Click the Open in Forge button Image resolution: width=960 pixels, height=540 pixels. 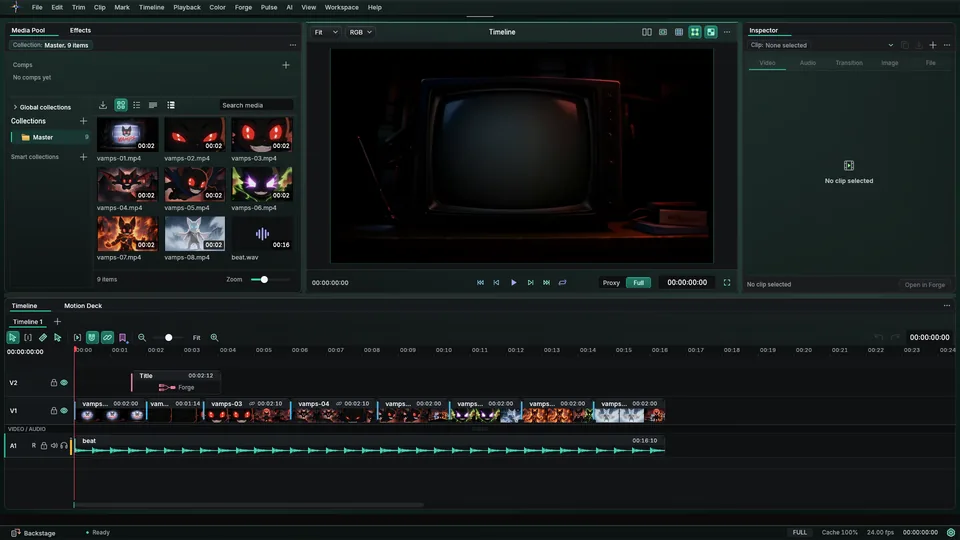(x=924, y=285)
